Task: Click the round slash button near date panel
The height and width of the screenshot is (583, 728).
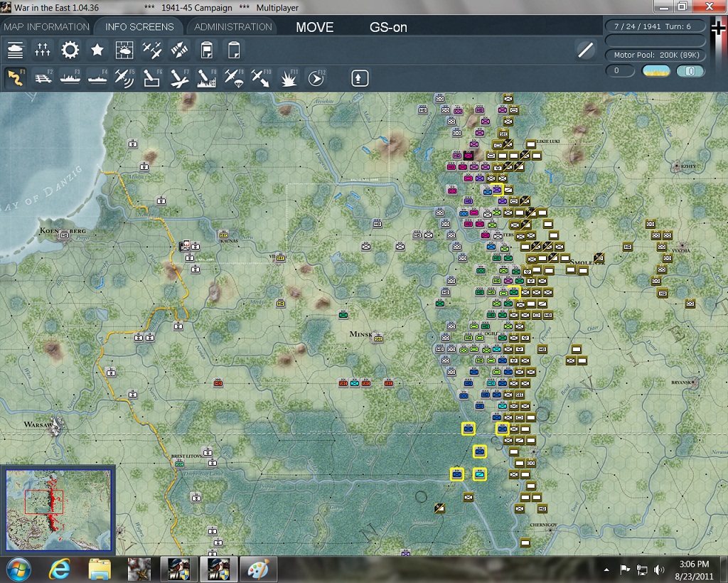Action: (586, 50)
